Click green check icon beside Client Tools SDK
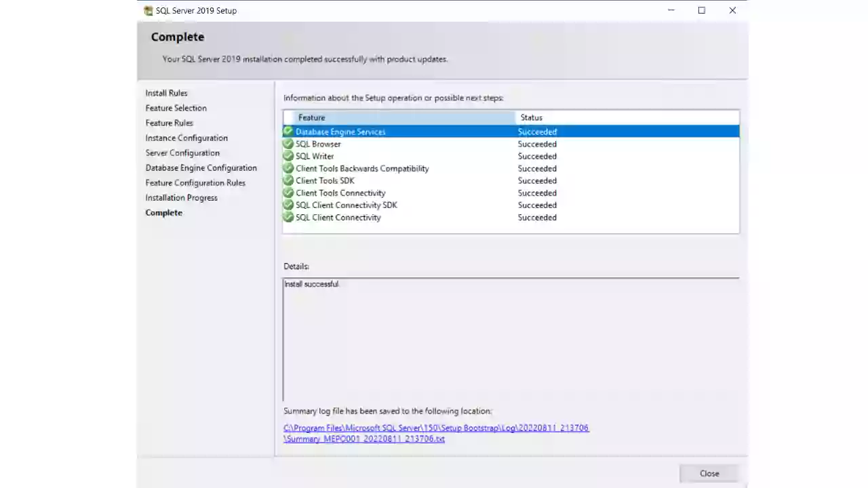This screenshot has height=488, width=868. [x=288, y=180]
